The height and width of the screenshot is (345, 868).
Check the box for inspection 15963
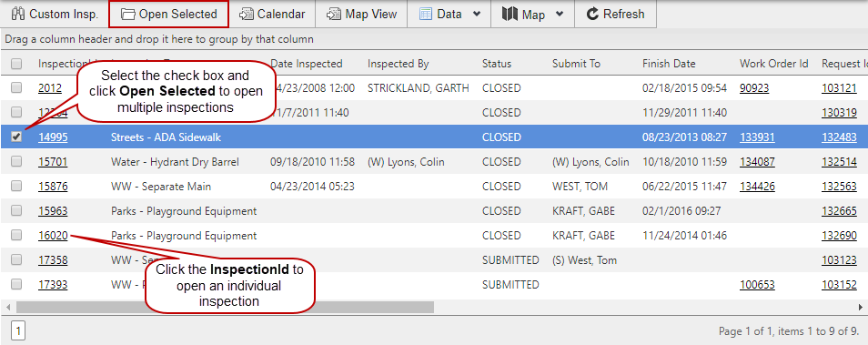pyautogui.click(x=16, y=210)
